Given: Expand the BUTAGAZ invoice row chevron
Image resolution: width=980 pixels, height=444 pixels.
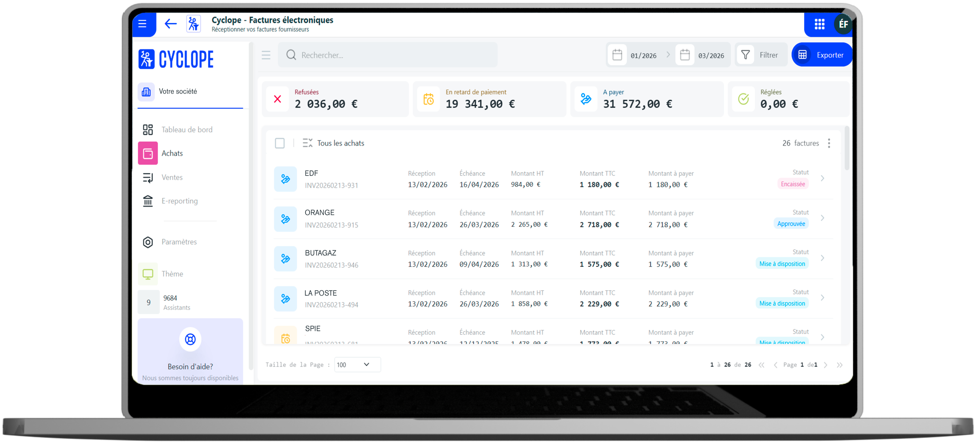Looking at the screenshot, I should point(822,258).
